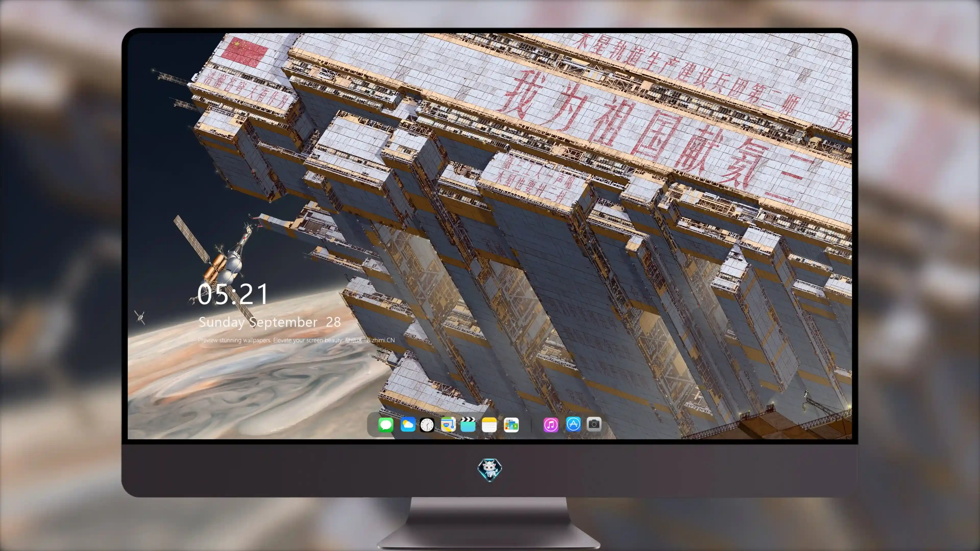Open the blue App Store icon
This screenshot has width=980, height=551.
point(573,424)
